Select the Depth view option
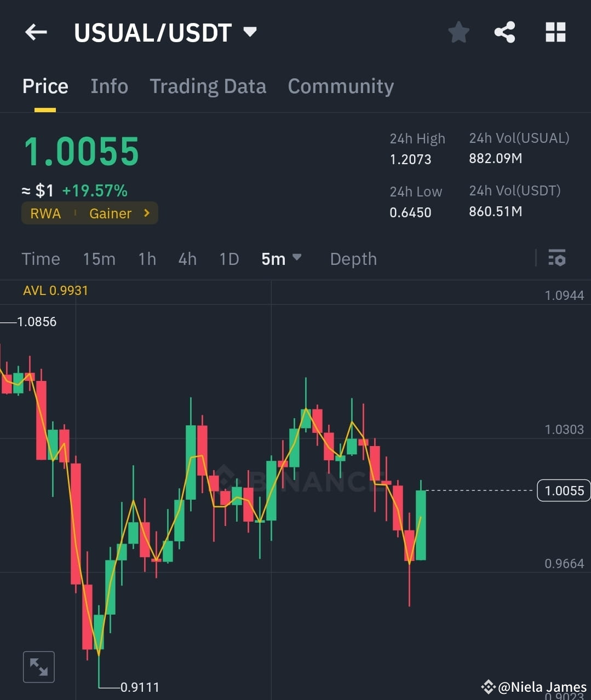 pos(353,259)
